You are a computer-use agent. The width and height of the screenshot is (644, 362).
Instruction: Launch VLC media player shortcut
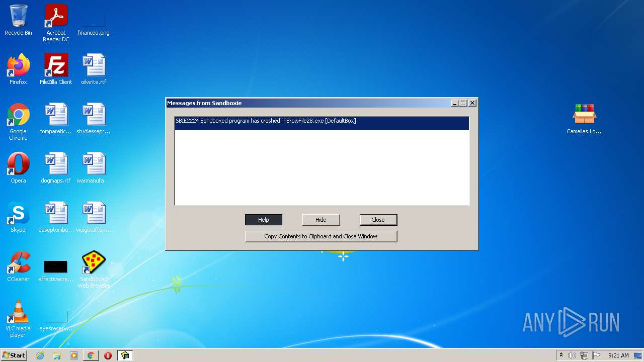18,319
